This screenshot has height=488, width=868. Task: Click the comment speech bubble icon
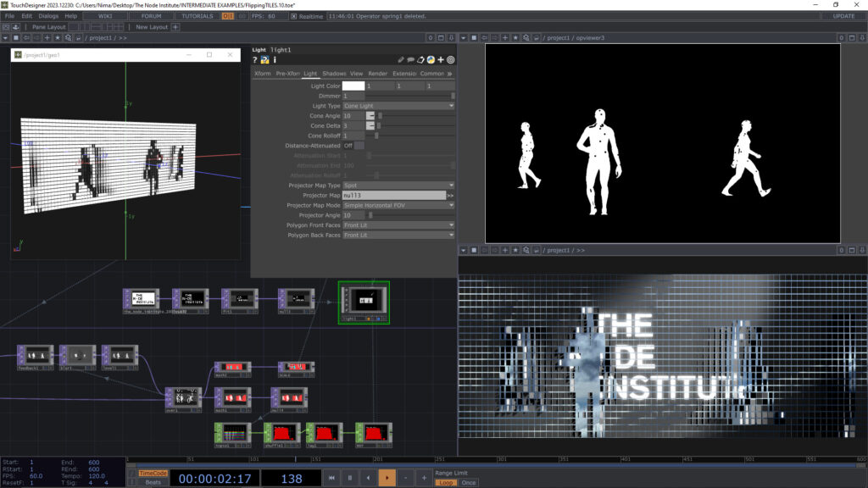point(411,60)
